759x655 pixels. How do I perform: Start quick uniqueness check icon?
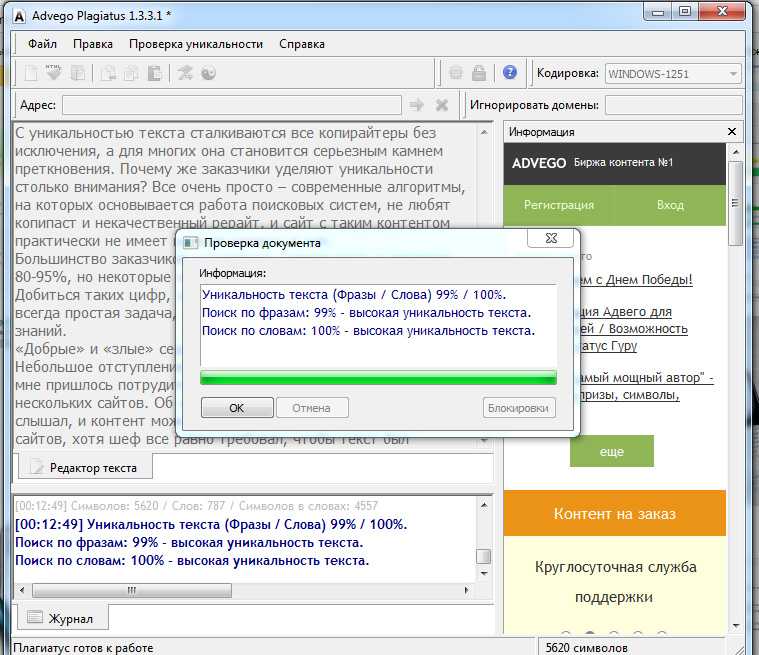(184, 73)
